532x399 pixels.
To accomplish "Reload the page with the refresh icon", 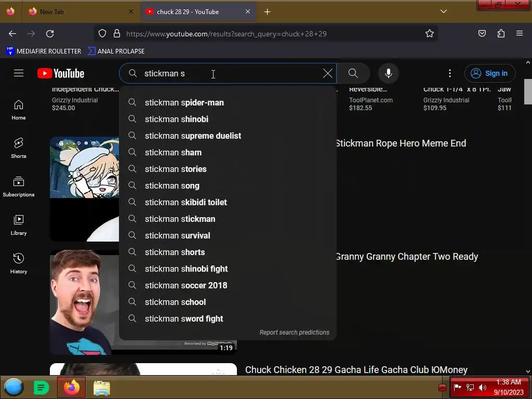I will pyautogui.click(x=50, y=34).
